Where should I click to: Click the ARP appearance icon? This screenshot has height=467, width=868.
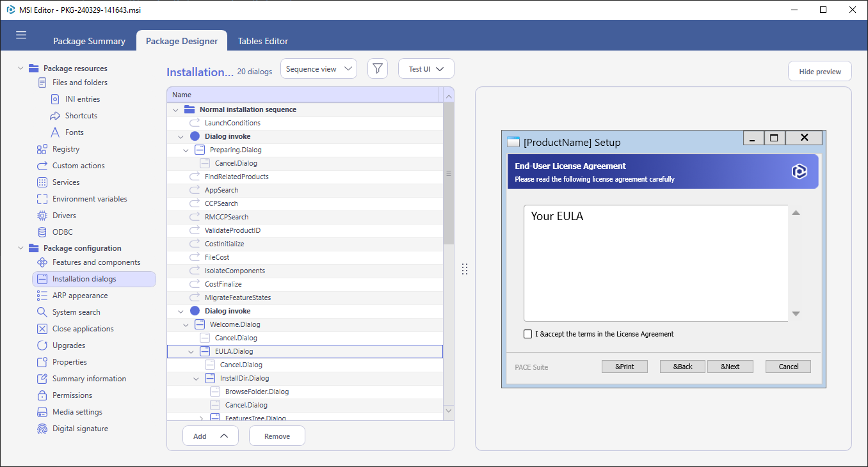[42, 296]
